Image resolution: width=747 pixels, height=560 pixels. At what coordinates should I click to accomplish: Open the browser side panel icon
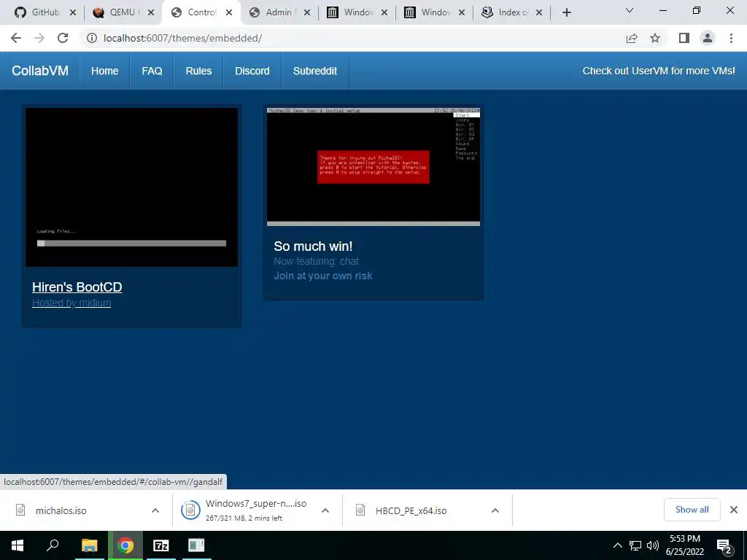point(684,38)
